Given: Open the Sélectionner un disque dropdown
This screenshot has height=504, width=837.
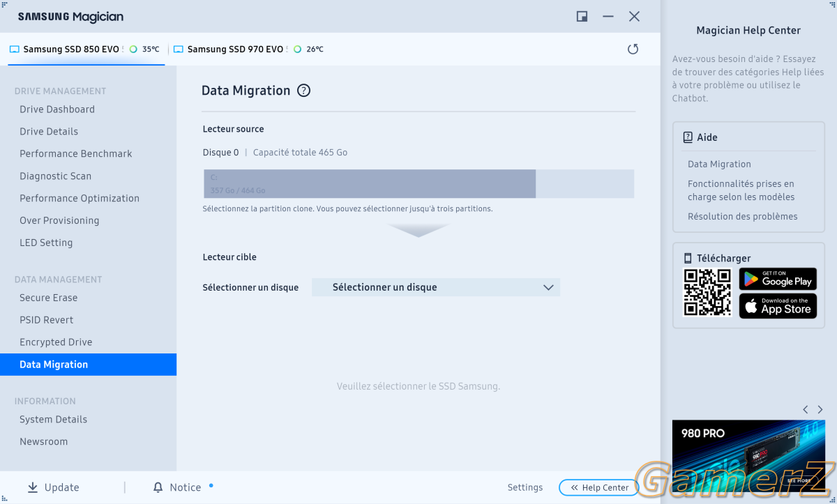Looking at the screenshot, I should pos(436,287).
